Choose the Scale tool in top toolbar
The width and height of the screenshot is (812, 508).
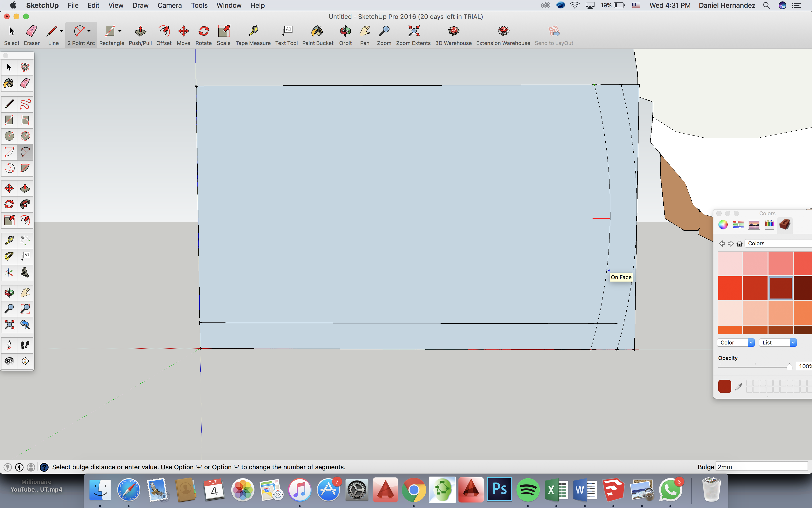224,35
